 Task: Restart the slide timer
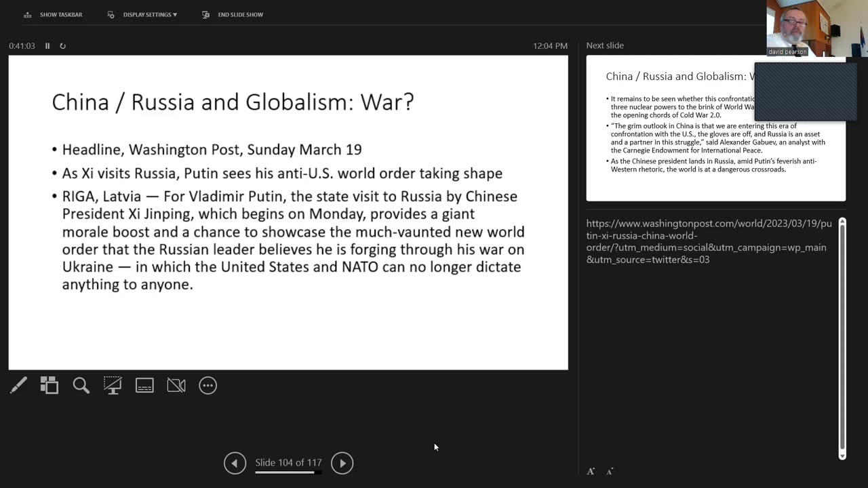pos(62,46)
